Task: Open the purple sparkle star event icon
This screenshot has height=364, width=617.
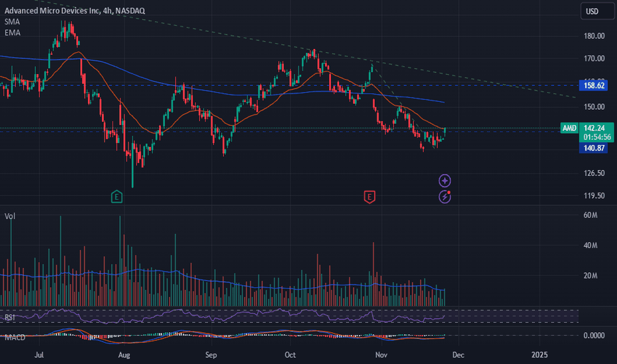Action: (x=445, y=181)
